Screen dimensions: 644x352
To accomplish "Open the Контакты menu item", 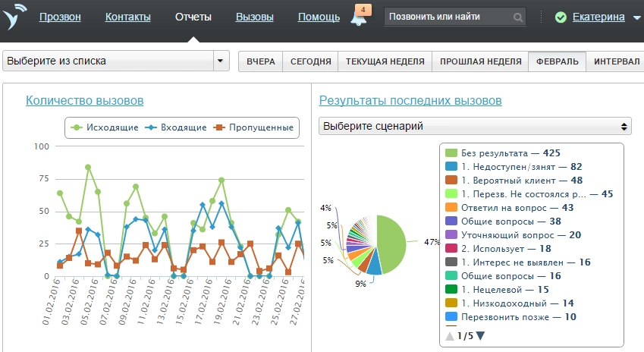I will point(127,17).
